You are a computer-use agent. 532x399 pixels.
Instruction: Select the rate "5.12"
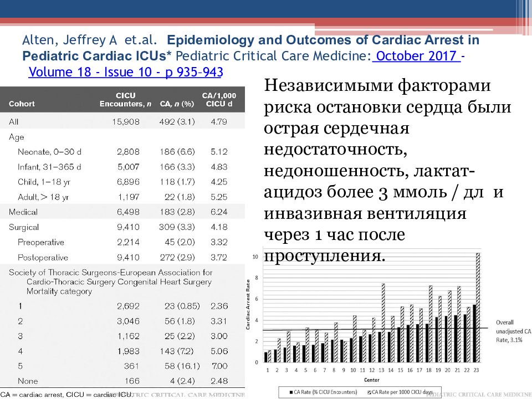(219, 152)
